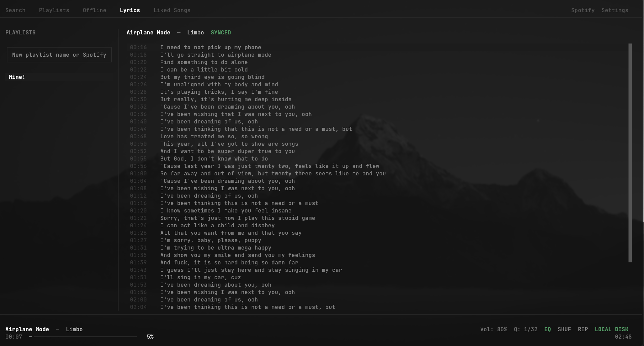Select lyric 'I can be a little bit cold'
This screenshot has height=346, width=644.
204,70
